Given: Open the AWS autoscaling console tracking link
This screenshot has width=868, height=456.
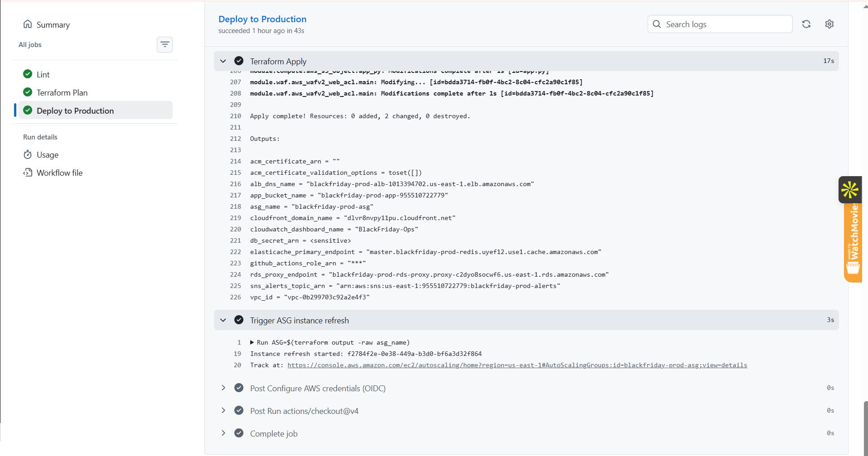Looking at the screenshot, I should (517, 365).
